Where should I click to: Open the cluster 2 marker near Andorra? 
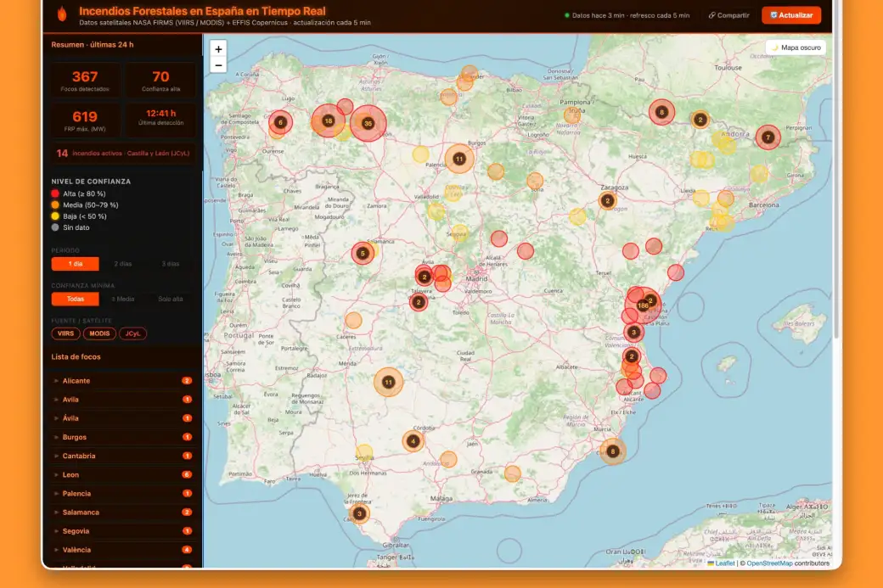click(x=700, y=120)
